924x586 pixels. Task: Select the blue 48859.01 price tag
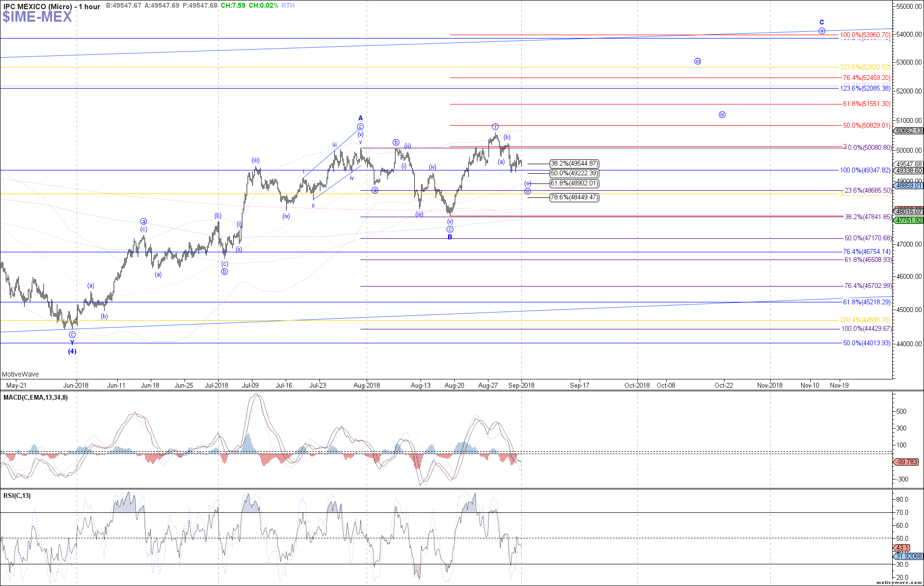click(x=908, y=185)
